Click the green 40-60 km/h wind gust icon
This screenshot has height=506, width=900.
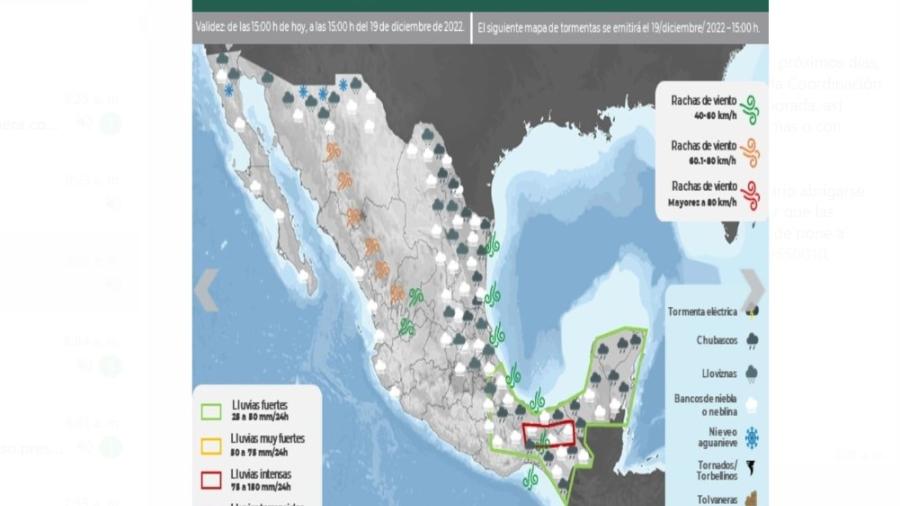click(749, 108)
